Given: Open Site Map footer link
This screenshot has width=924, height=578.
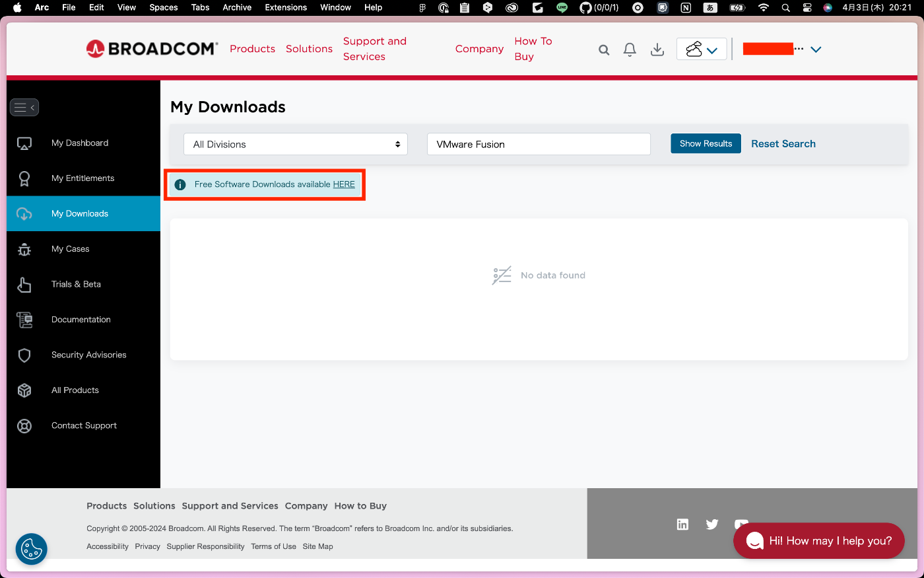Looking at the screenshot, I should tap(318, 546).
